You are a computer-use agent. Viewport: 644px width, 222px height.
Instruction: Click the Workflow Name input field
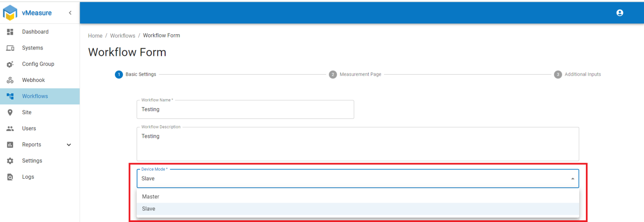coord(245,109)
